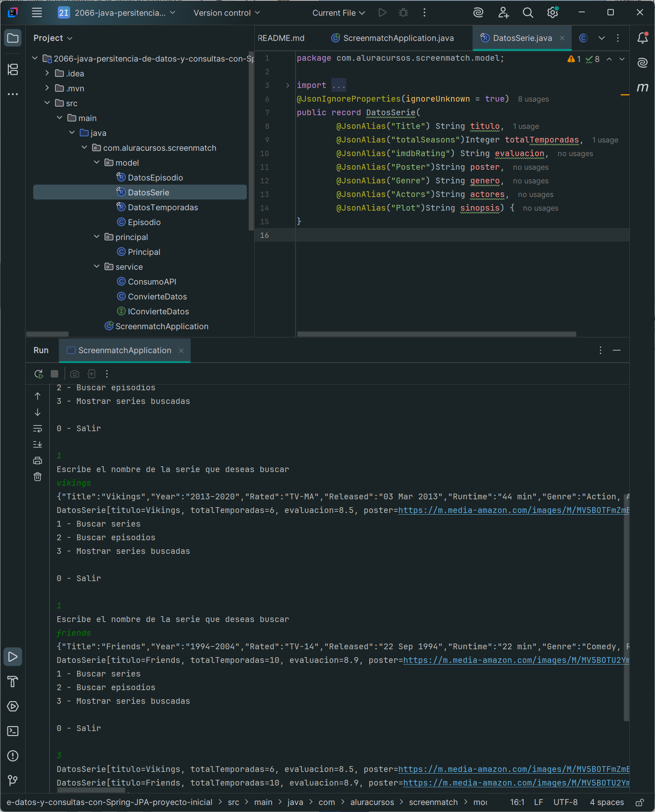Image resolution: width=655 pixels, height=812 pixels.
Task: Open editor tabs kebab menu
Action: [618, 38]
